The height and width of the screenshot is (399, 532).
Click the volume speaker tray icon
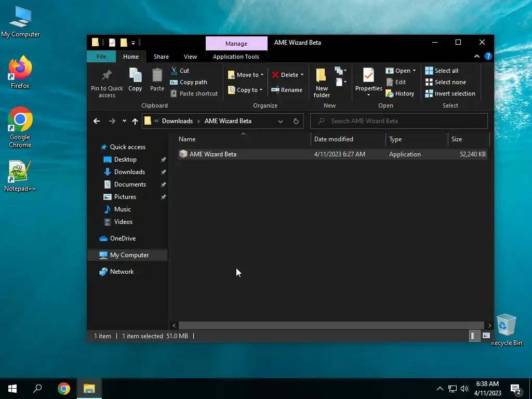tap(464, 389)
